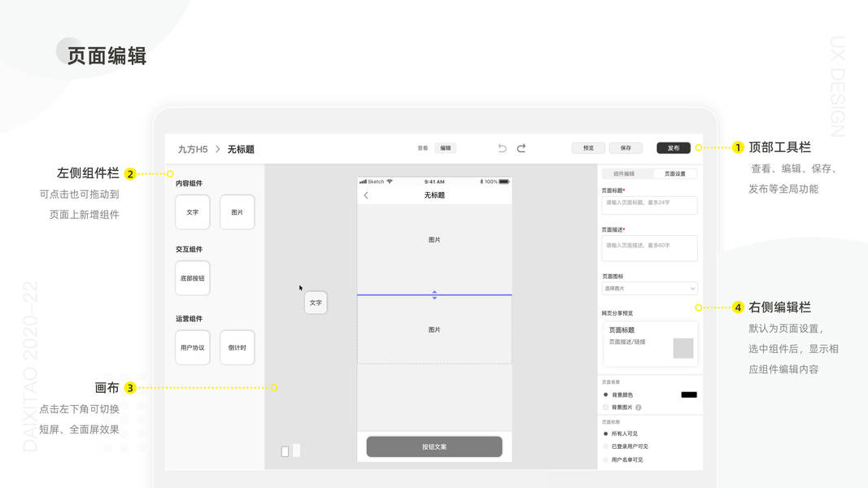Select the taller filled screen-size icon
The height and width of the screenshot is (488, 868).
click(x=297, y=450)
